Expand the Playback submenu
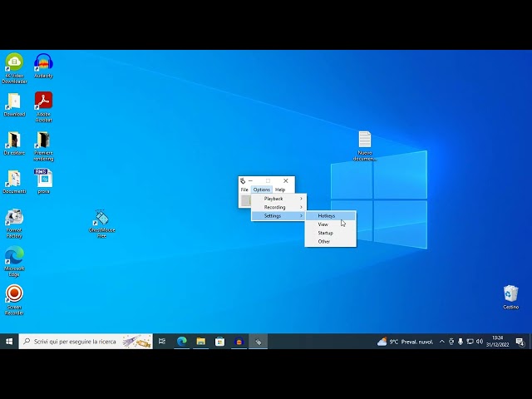 (279, 199)
